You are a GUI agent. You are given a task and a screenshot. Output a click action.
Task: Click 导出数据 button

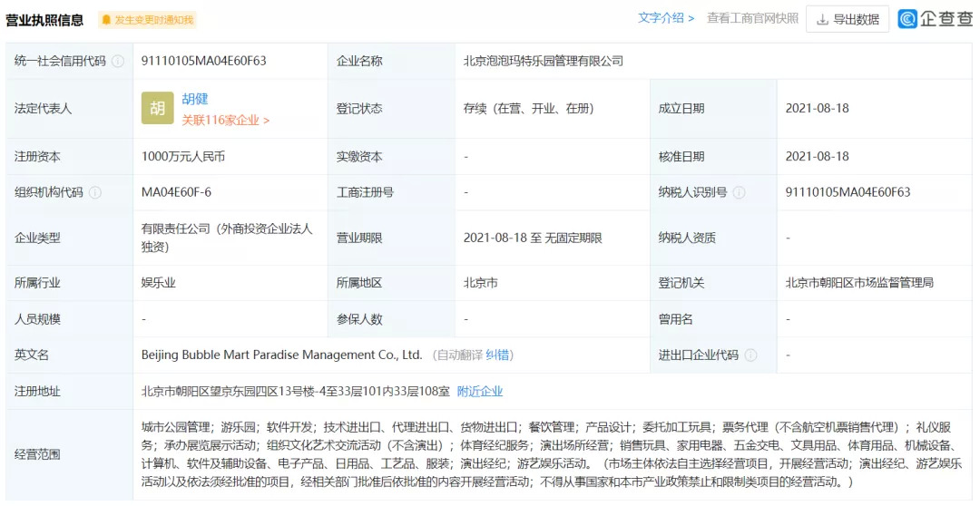pos(848,19)
